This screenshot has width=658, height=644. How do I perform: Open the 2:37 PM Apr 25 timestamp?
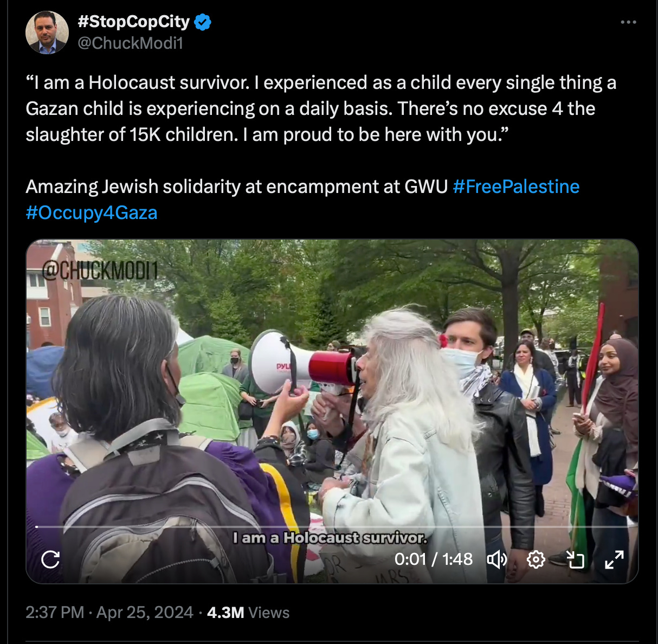click(109, 613)
